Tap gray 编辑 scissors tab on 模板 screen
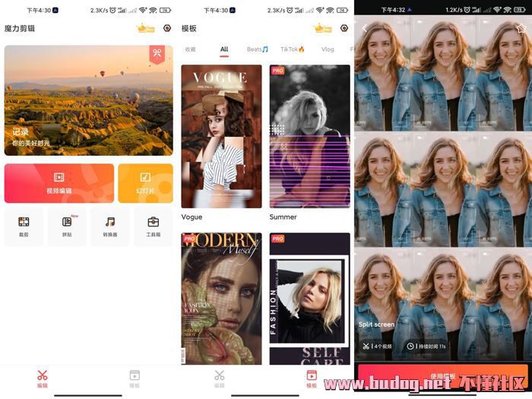Image resolution: width=532 pixels, height=399 pixels. tap(220, 379)
